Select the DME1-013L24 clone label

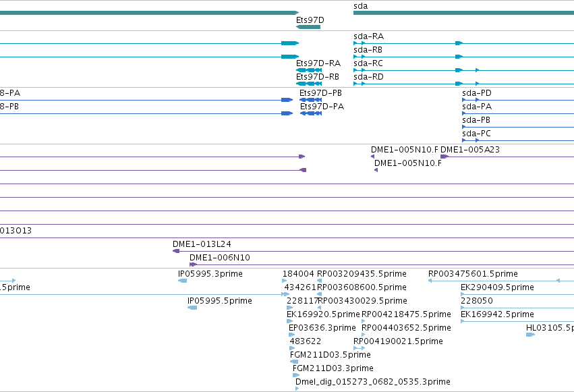coord(202,244)
